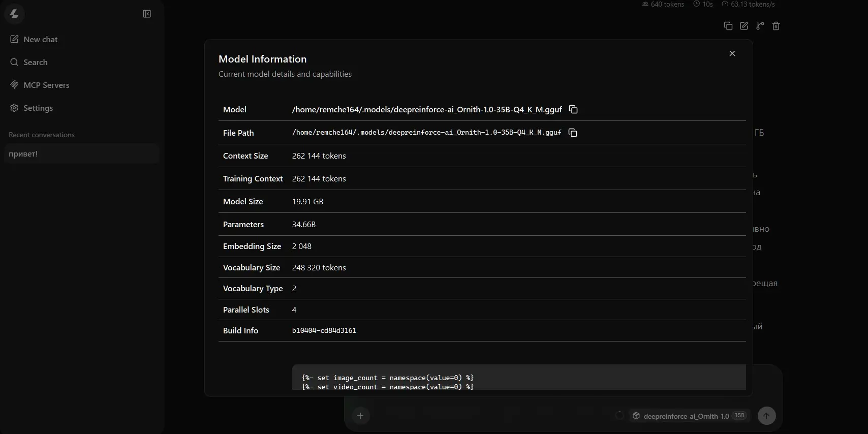Click the "10s" generation time statistic
The height and width of the screenshot is (434, 868).
pos(703,4)
